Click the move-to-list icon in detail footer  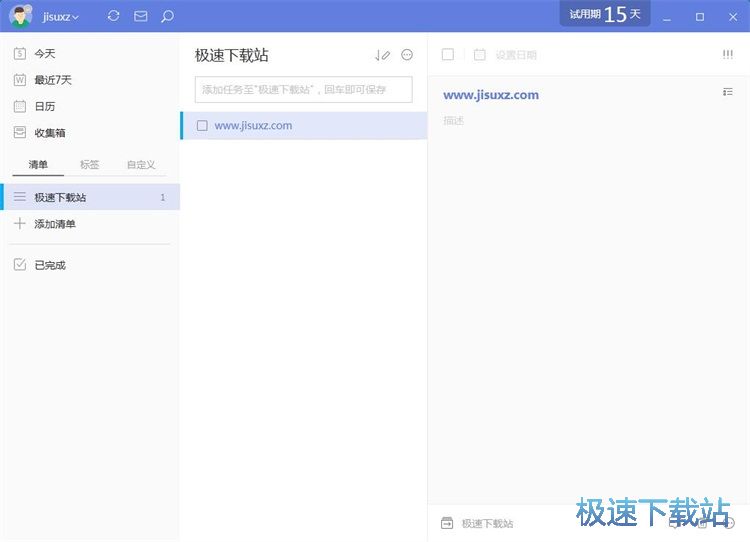coord(447,523)
